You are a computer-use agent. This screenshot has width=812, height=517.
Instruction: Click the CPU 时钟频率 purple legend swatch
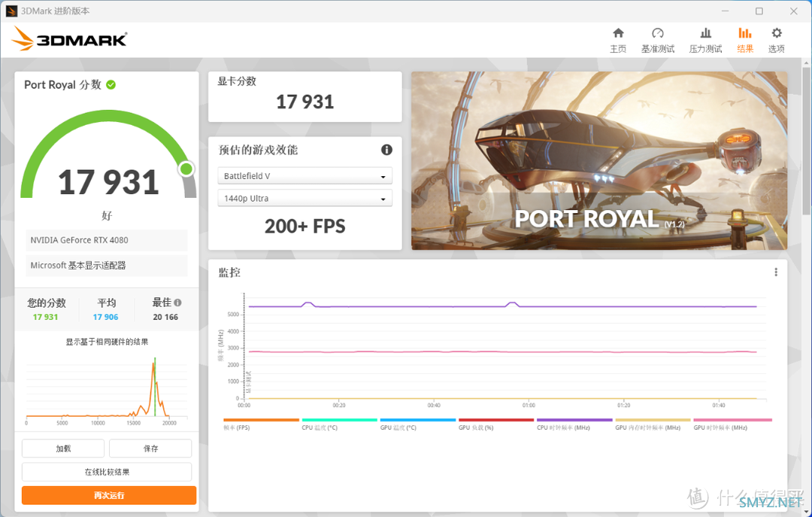tap(574, 420)
